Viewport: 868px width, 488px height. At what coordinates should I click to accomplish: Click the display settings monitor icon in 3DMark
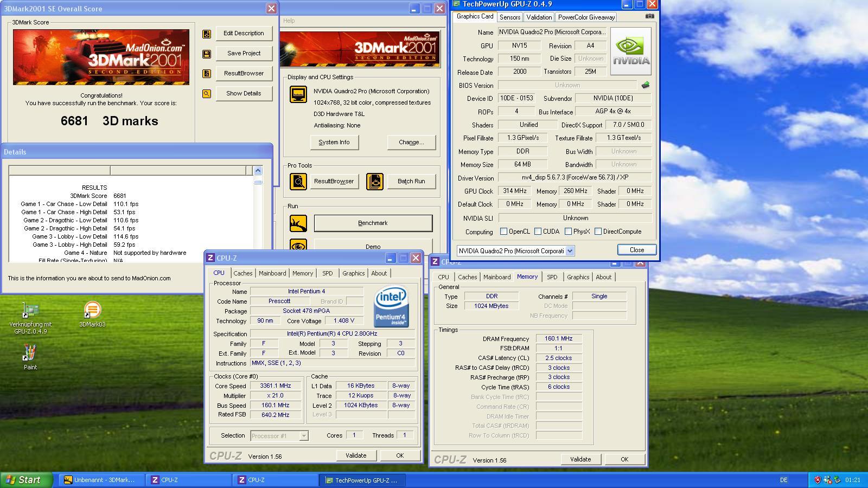298,94
